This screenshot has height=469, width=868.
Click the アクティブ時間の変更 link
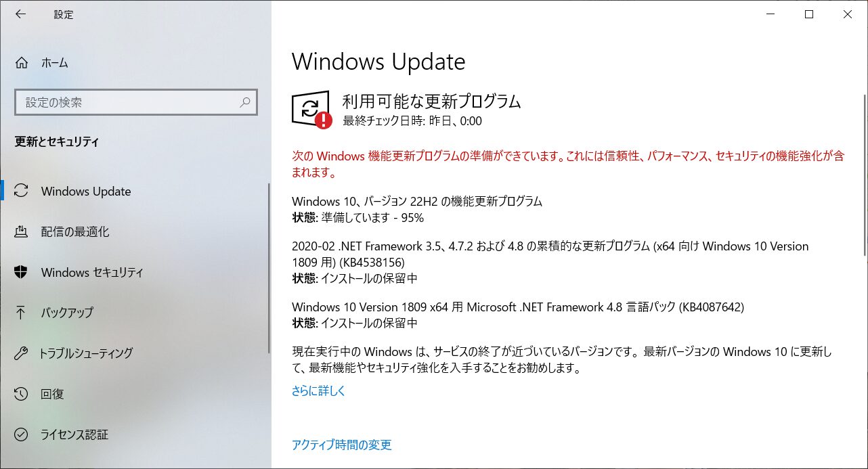click(x=342, y=445)
